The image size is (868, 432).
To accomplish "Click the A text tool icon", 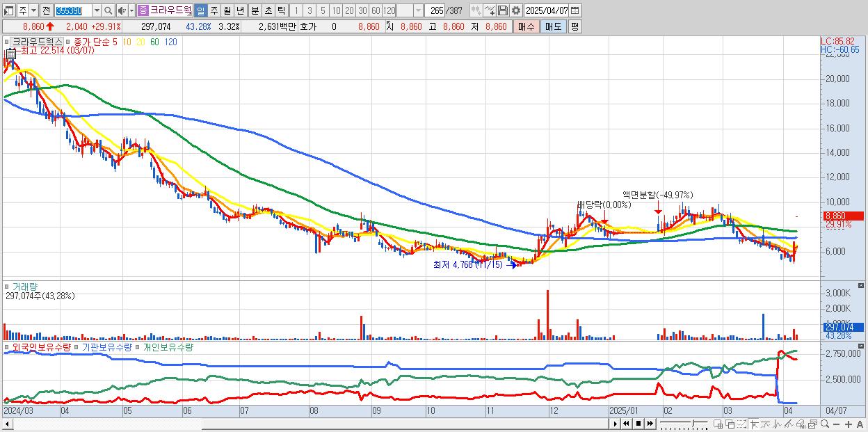I will click(860, 424).
